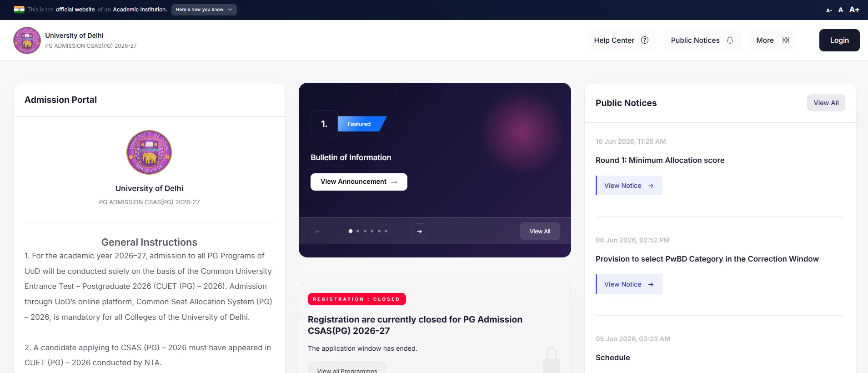868x373 pixels.
Task: Decrease font size with the A- button
Action: tap(829, 10)
